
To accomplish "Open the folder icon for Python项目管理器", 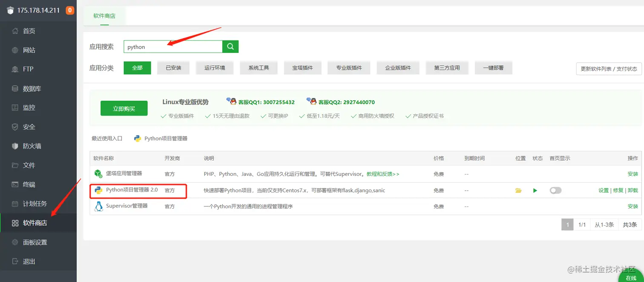I will (x=518, y=191).
